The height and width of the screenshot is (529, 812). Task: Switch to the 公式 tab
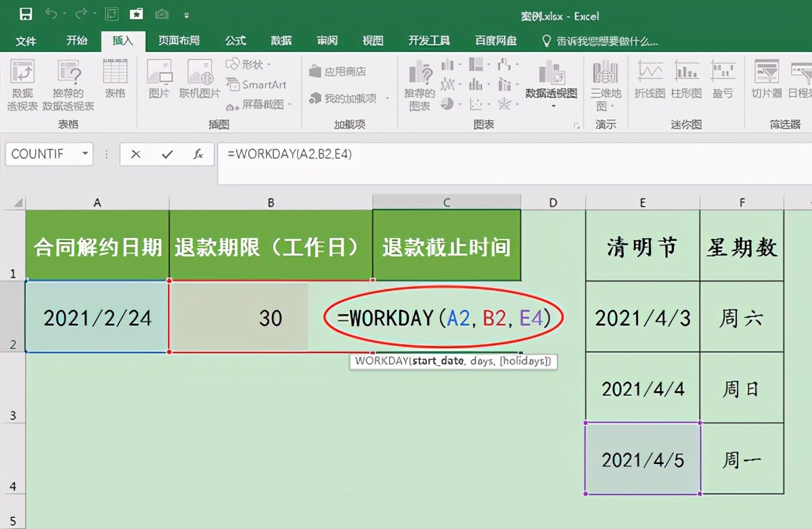pos(235,41)
